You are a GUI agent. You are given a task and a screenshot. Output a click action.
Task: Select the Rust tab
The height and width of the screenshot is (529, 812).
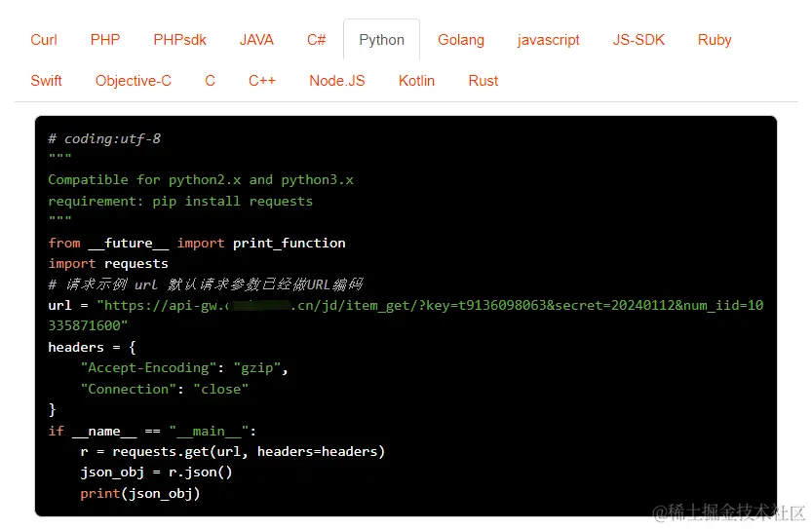click(x=483, y=81)
